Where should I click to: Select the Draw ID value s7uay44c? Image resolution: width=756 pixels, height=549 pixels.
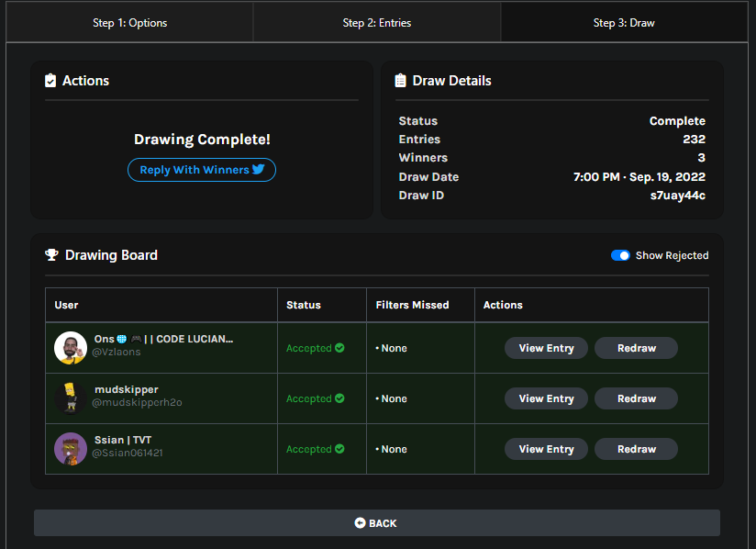pos(677,196)
